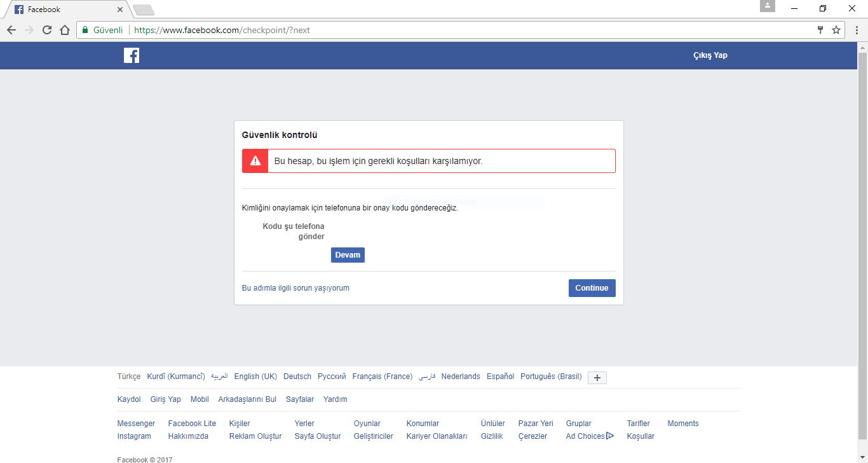This screenshot has height=463, width=868.
Task: Open the Kariyer Olanakları link
Action: [437, 436]
